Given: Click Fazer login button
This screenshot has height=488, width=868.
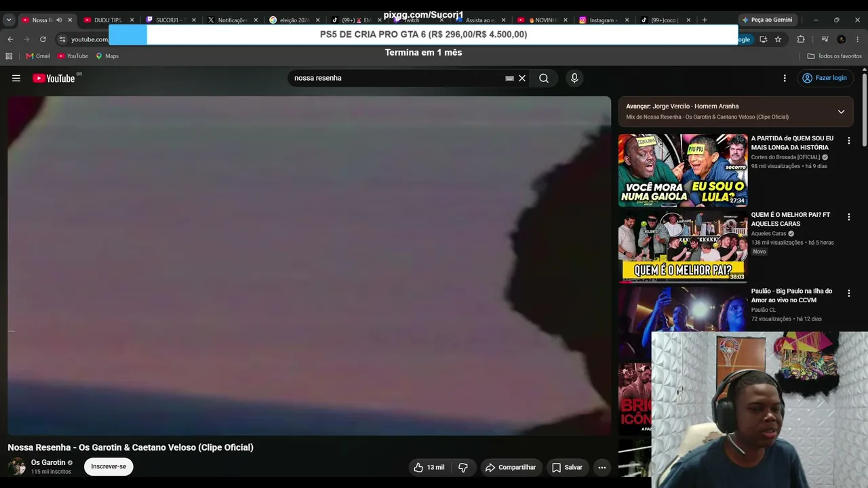Looking at the screenshot, I should (x=825, y=78).
